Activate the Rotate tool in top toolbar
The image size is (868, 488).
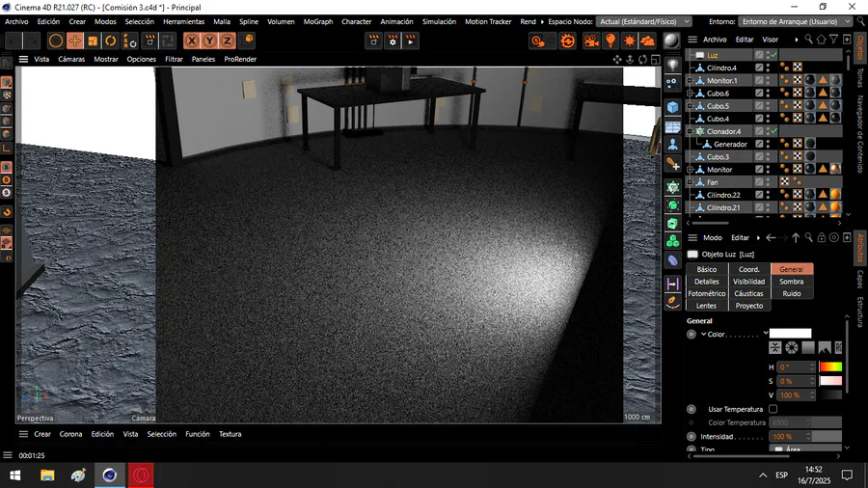click(x=111, y=41)
